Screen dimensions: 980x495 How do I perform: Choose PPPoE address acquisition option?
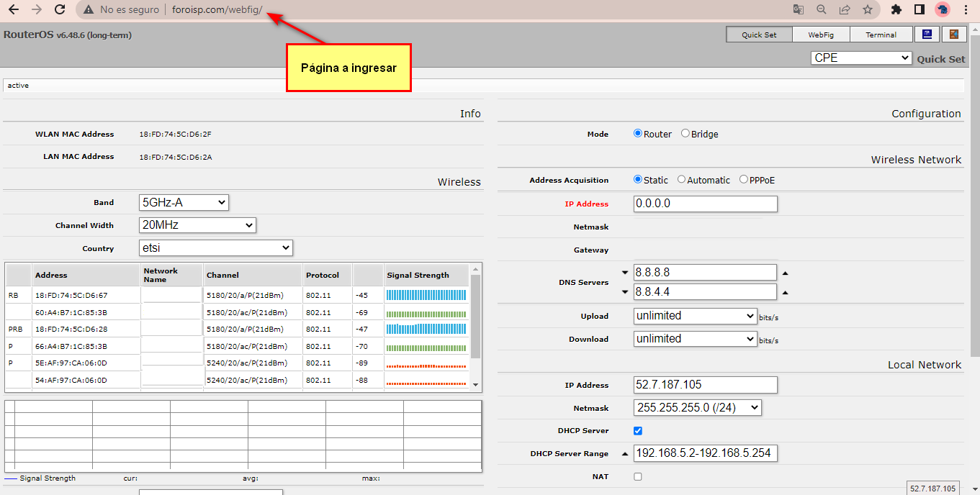point(744,180)
